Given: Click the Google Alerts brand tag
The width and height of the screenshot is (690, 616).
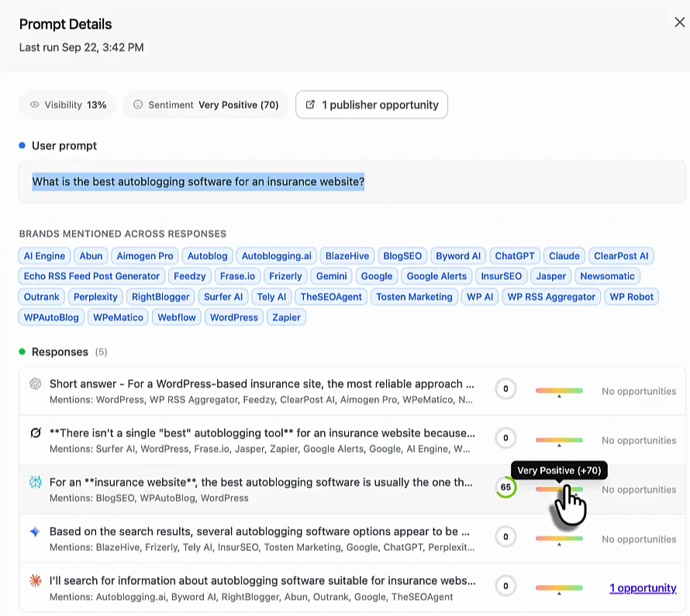Looking at the screenshot, I should point(436,276).
